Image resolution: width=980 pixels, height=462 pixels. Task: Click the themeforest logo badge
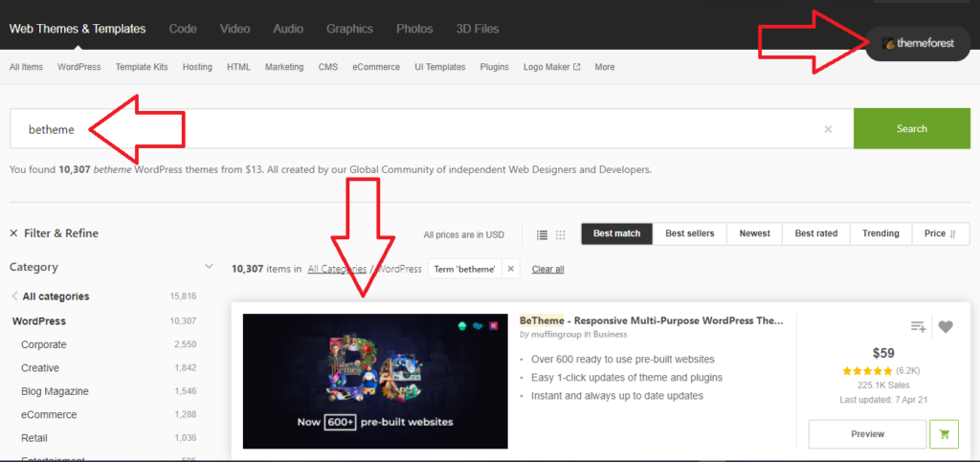[918, 43]
